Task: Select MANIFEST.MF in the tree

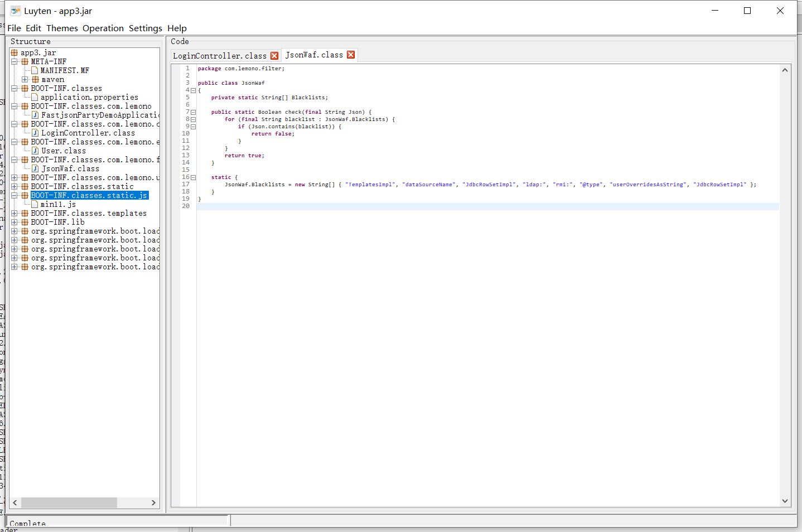Action: point(65,70)
